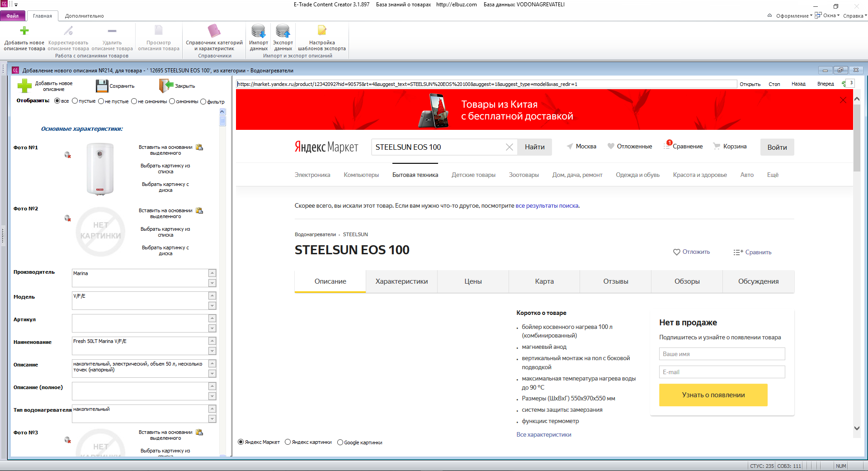Click the Закрыть door icon in editor
This screenshot has width=868, height=471.
166,86
